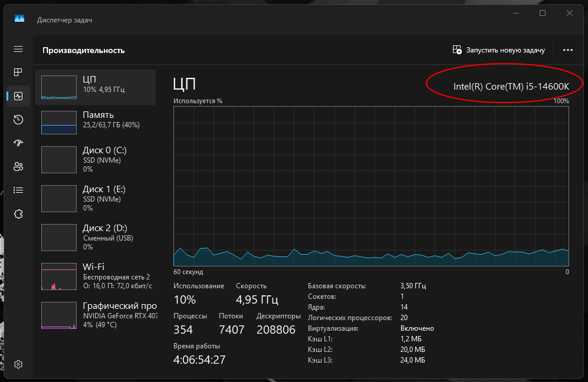Select the Performance page icon in sidebar
The width and height of the screenshot is (588, 382).
[18, 96]
